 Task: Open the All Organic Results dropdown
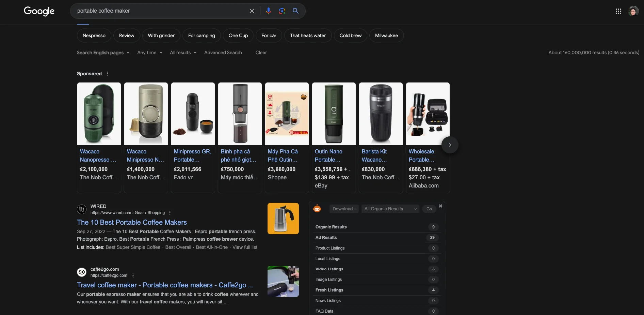[390, 209]
